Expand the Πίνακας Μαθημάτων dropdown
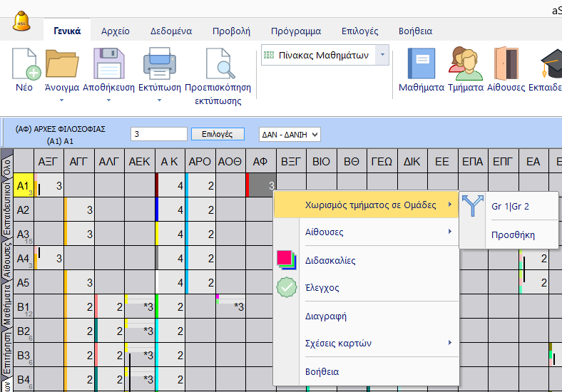 click(383, 56)
